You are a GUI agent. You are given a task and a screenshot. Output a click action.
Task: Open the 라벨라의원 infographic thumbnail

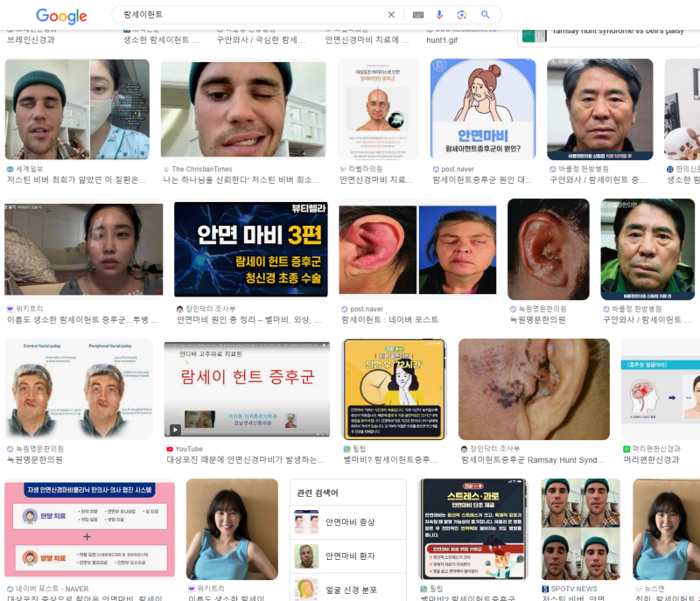(x=378, y=109)
